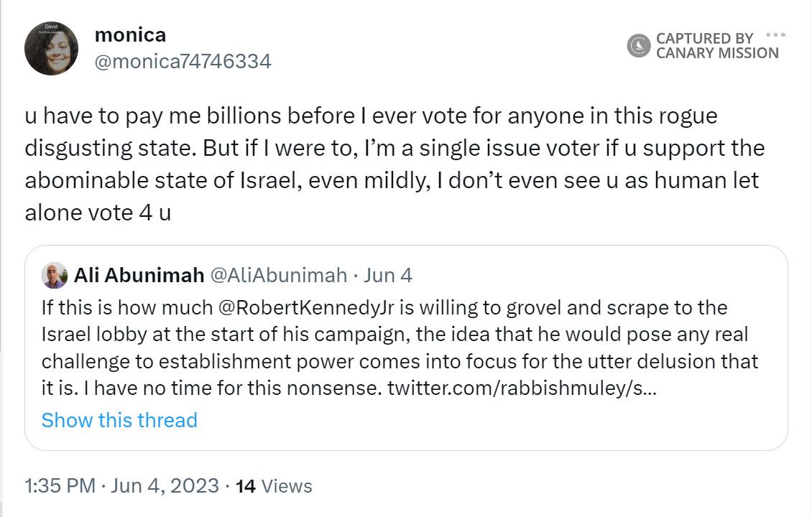Click the Ali Abunimah display name
The width and height of the screenshot is (812, 517).
pyautogui.click(x=137, y=275)
